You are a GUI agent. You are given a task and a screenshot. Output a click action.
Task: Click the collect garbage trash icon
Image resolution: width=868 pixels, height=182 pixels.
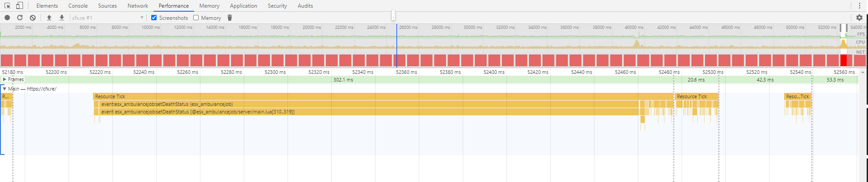pos(230,18)
